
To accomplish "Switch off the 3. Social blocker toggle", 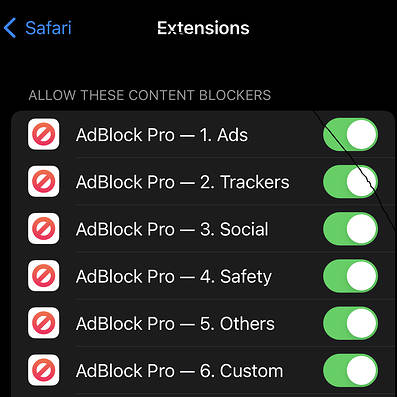I will [350, 229].
